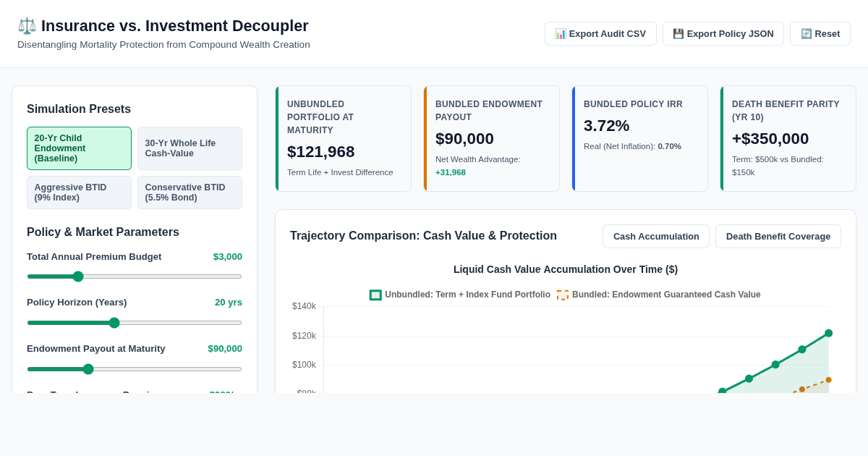Click the $90,000 endowment slider value
This screenshot has height=456, width=868.
pyautogui.click(x=225, y=349)
